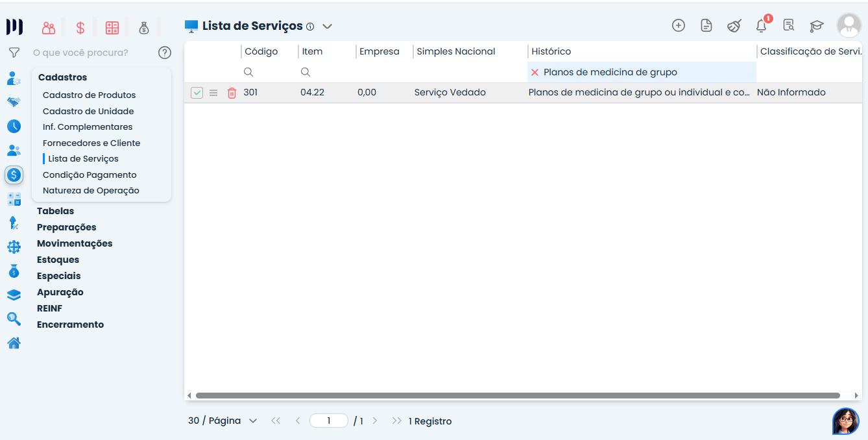
Task: Open the notifications bell icon
Action: [x=762, y=26]
